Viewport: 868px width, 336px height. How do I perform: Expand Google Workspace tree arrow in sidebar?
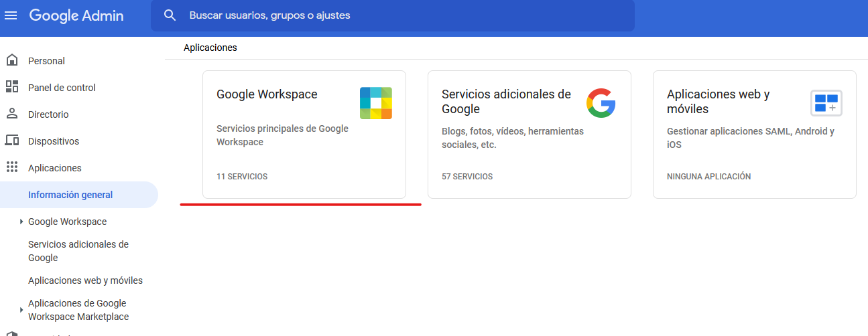[x=21, y=222]
